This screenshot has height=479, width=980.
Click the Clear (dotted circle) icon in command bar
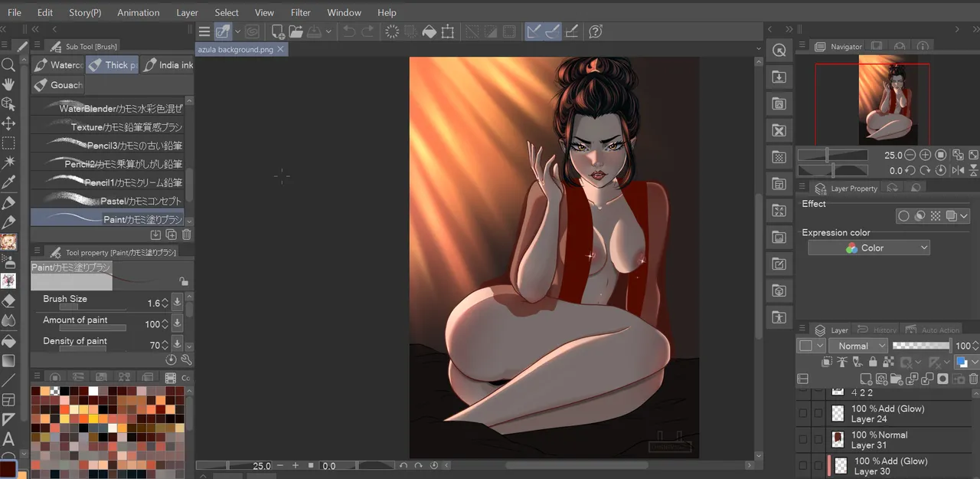(392, 31)
